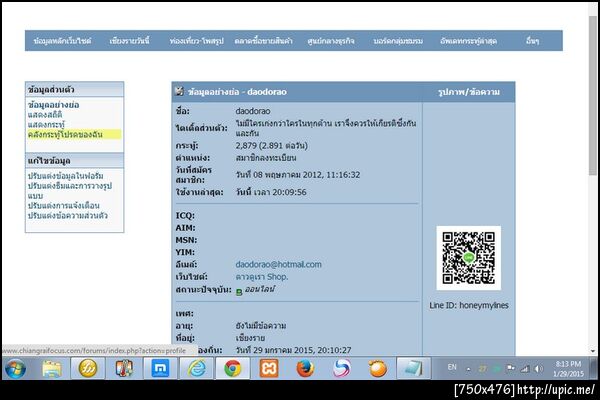600x400 pixels.
Task: Open the Windows Start menu orb
Action: coord(16,369)
